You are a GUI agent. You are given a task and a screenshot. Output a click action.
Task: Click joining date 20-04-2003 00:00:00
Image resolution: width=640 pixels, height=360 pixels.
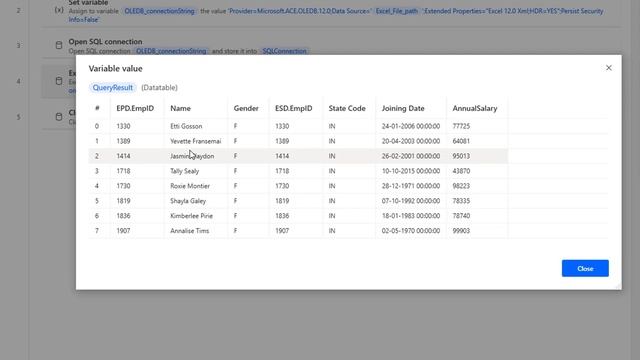[x=411, y=141]
